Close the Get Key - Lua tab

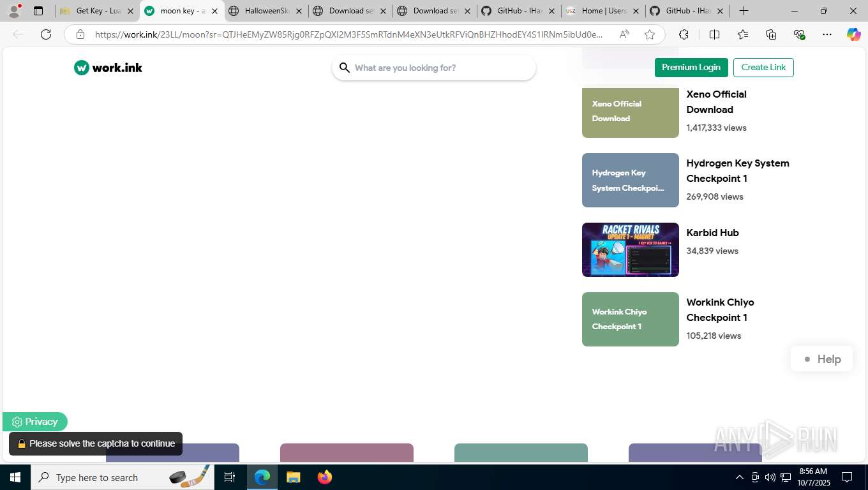coord(130,11)
